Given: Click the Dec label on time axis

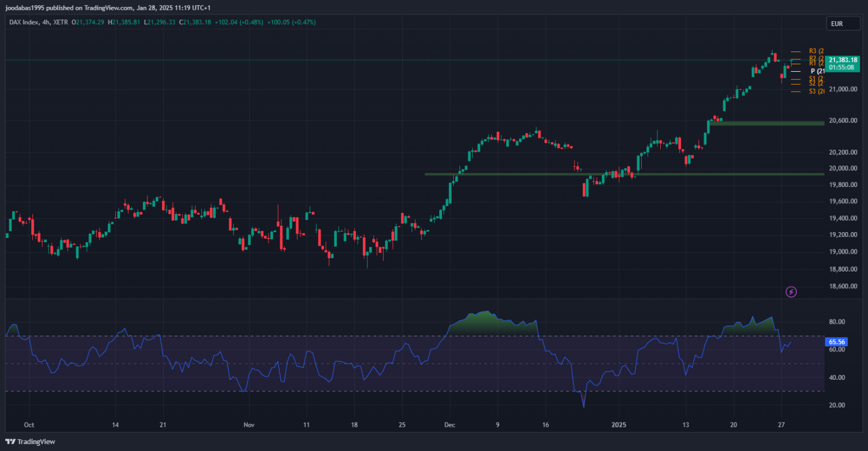Looking at the screenshot, I should (450, 425).
